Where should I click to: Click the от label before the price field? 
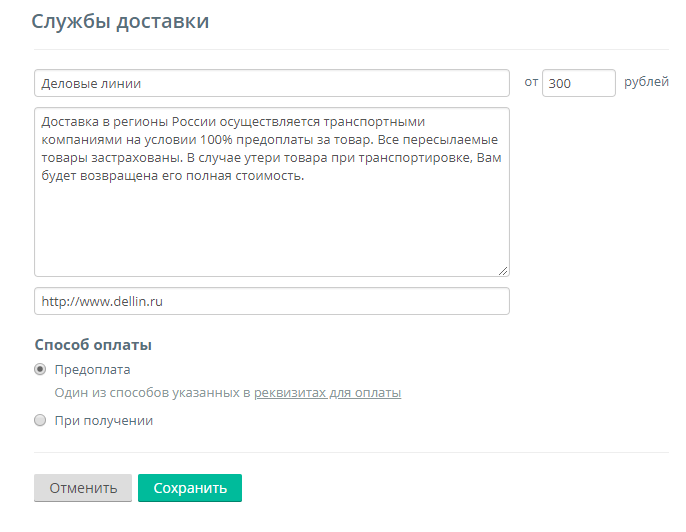pyautogui.click(x=531, y=82)
